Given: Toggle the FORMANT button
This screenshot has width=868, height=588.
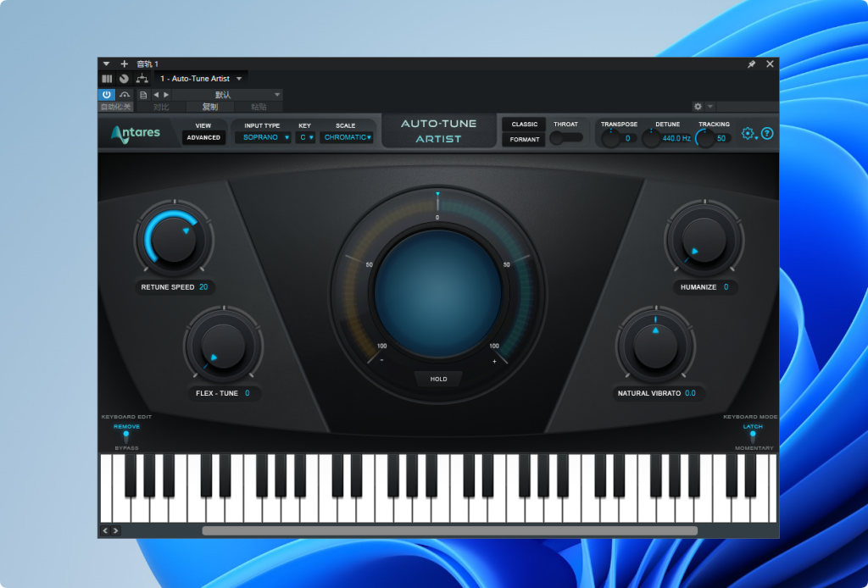Looking at the screenshot, I should coord(524,140).
